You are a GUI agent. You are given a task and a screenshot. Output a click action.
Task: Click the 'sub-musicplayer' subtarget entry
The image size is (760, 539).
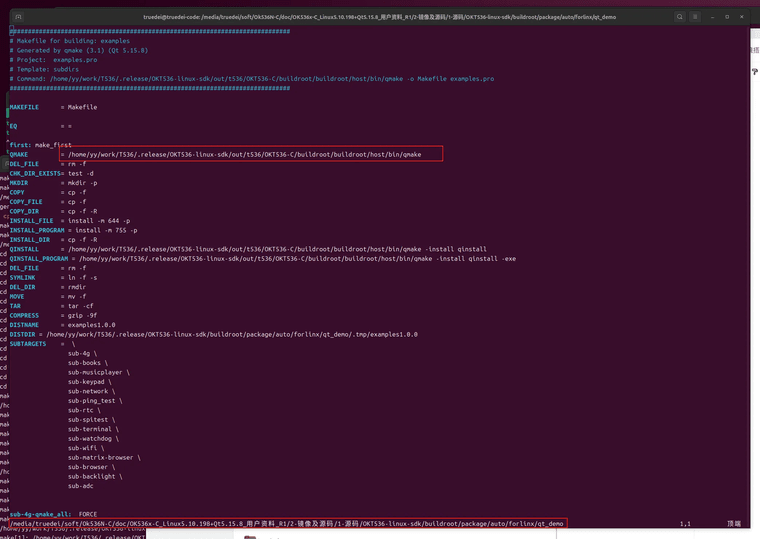coord(95,372)
